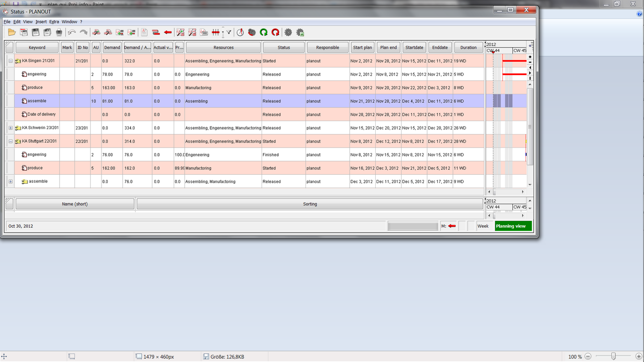
Task: Click the clock toolbar icon
Action: 240,32
